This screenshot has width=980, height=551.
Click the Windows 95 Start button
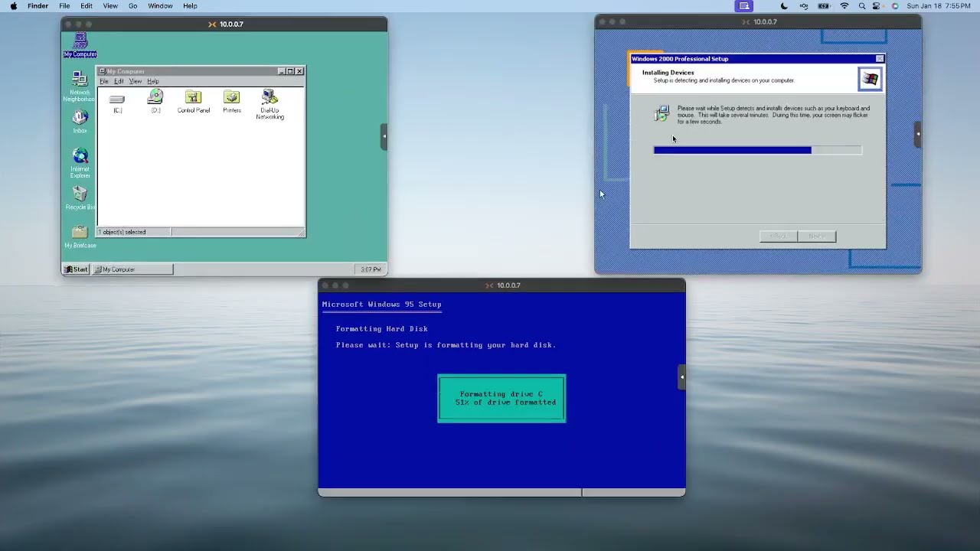76,269
